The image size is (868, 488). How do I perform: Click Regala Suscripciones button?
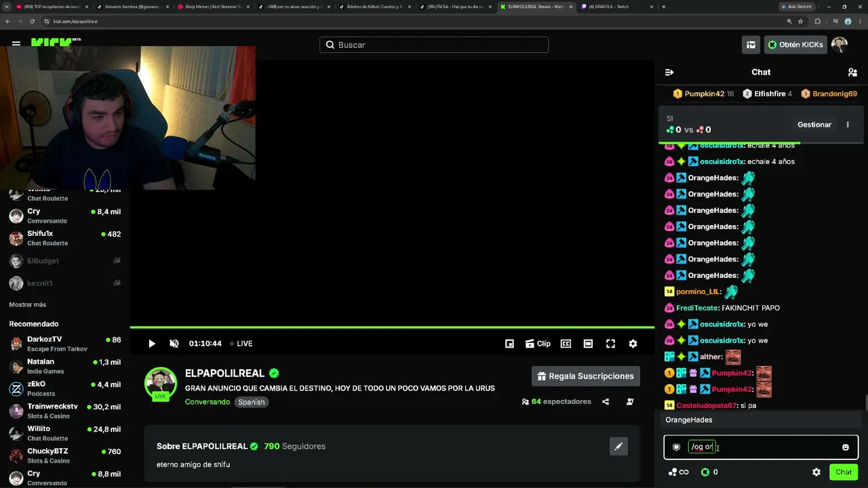tap(587, 376)
